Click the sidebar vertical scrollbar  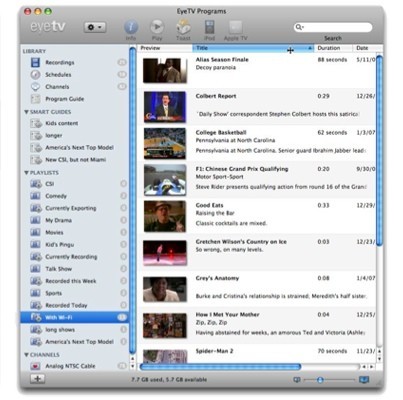132,200
